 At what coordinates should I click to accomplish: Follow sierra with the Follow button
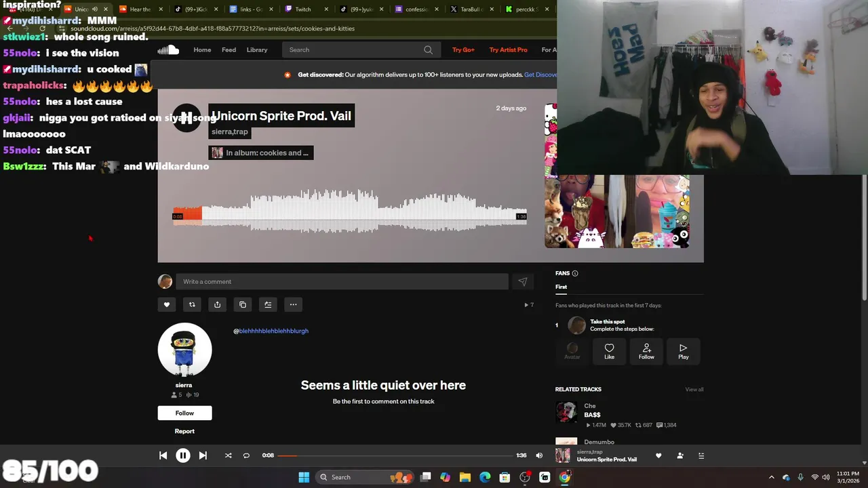tap(184, 413)
